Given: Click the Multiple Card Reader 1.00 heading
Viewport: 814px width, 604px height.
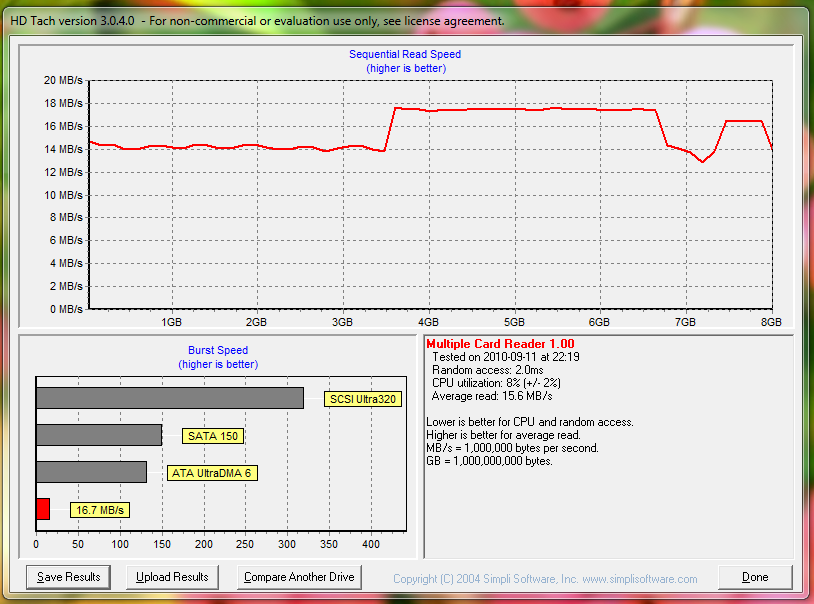Looking at the screenshot, I should 500,344.
